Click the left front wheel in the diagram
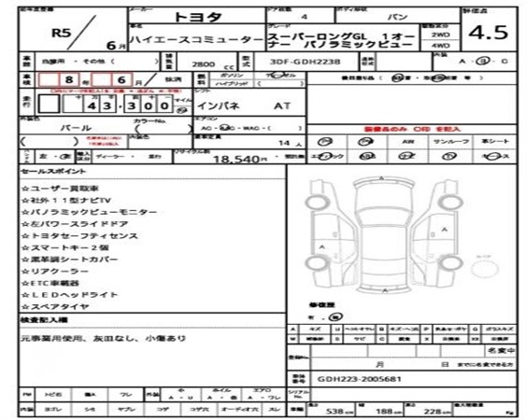The width and height of the screenshot is (527, 420). click(x=317, y=203)
